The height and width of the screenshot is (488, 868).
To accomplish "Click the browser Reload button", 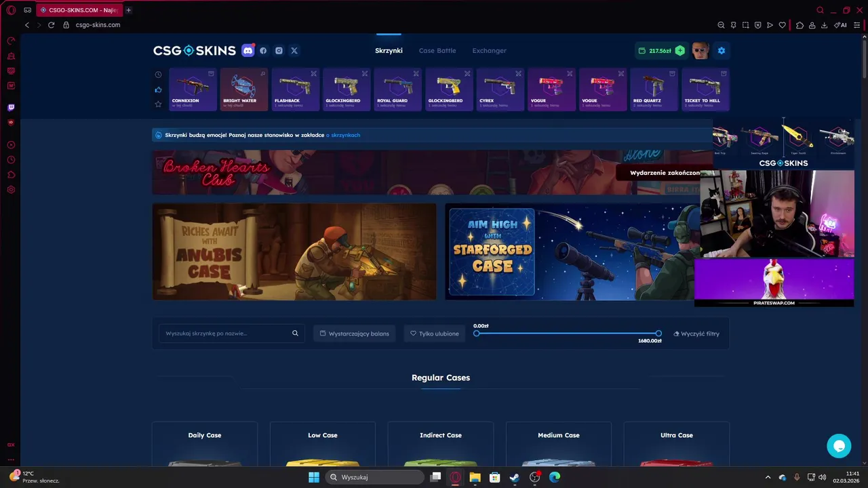I will tap(51, 25).
